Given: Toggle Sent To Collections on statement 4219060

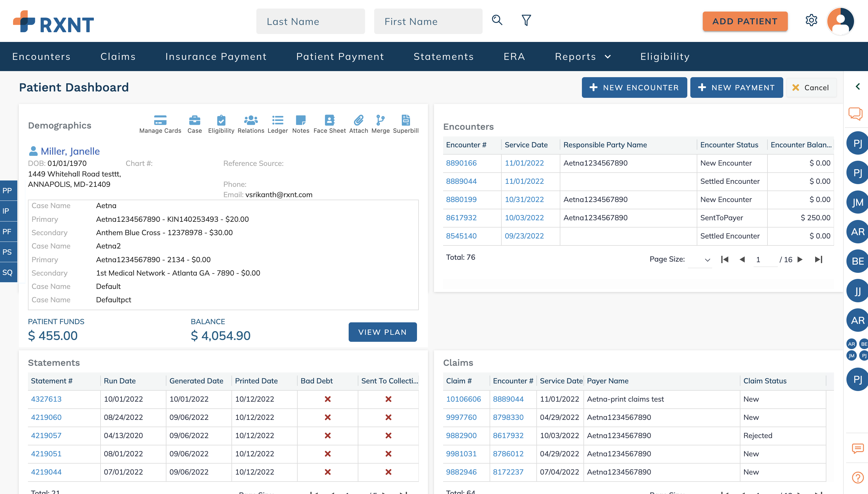Looking at the screenshot, I should click(x=388, y=417).
